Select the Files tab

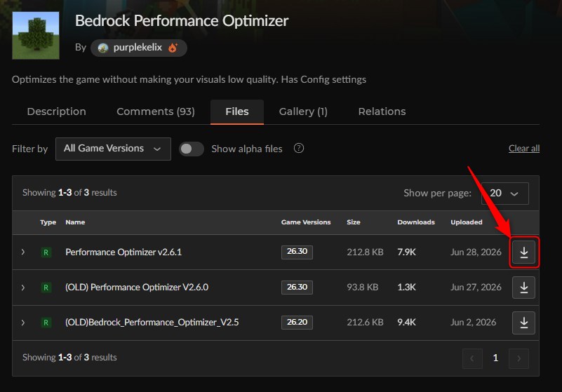[x=237, y=111]
